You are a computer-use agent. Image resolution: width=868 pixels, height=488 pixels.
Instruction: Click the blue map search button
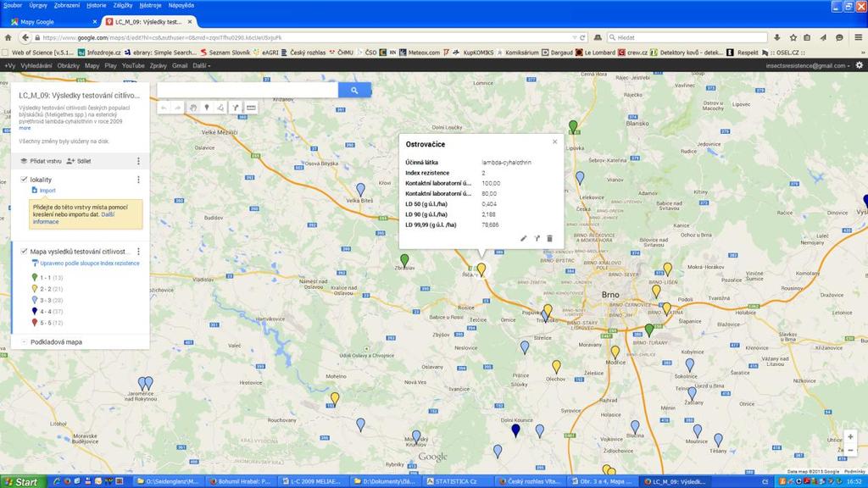[354, 90]
